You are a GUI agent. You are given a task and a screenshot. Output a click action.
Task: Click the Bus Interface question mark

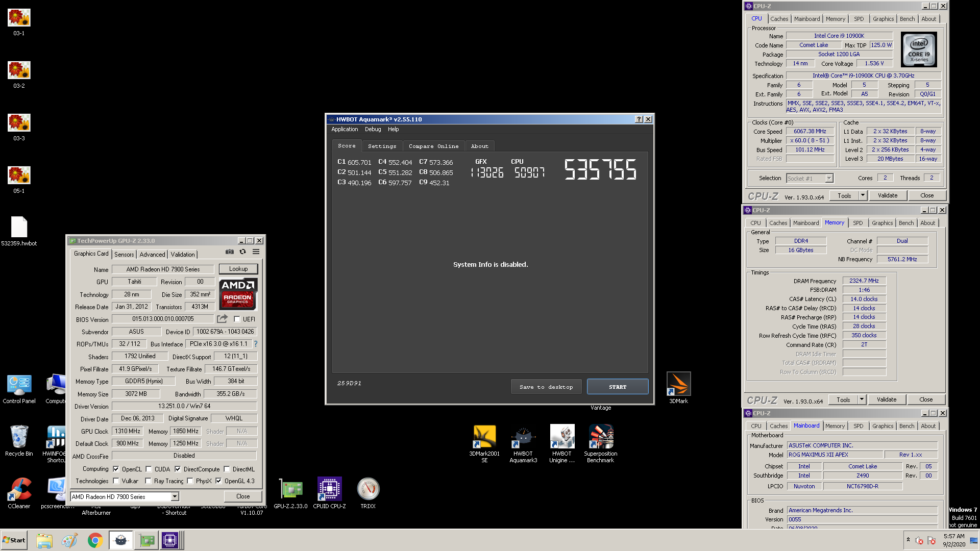pos(256,344)
